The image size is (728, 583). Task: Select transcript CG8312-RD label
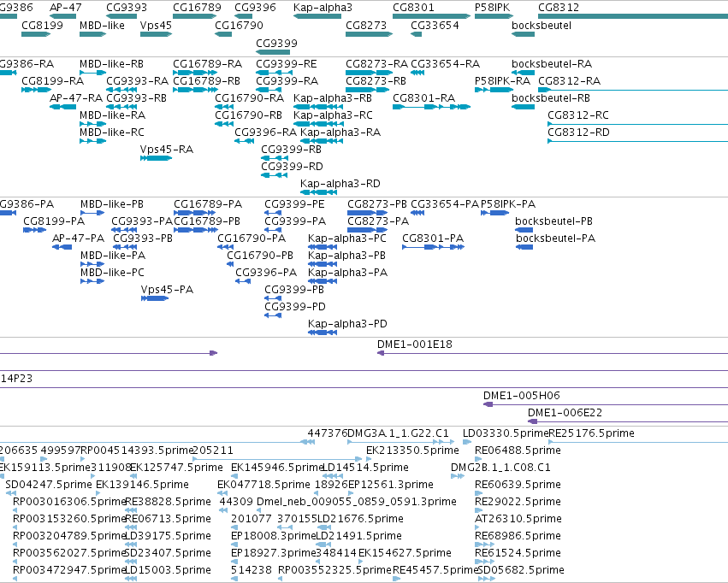coord(578,132)
